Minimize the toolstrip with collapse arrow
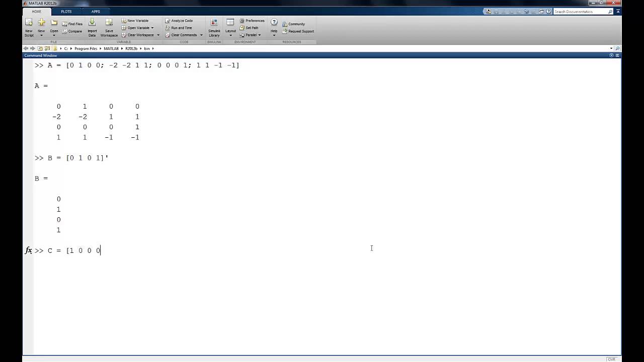 (618, 12)
